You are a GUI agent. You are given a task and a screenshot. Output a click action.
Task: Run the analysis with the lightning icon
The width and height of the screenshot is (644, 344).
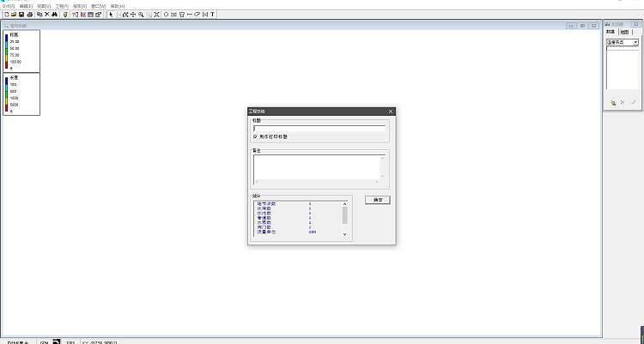[66, 15]
